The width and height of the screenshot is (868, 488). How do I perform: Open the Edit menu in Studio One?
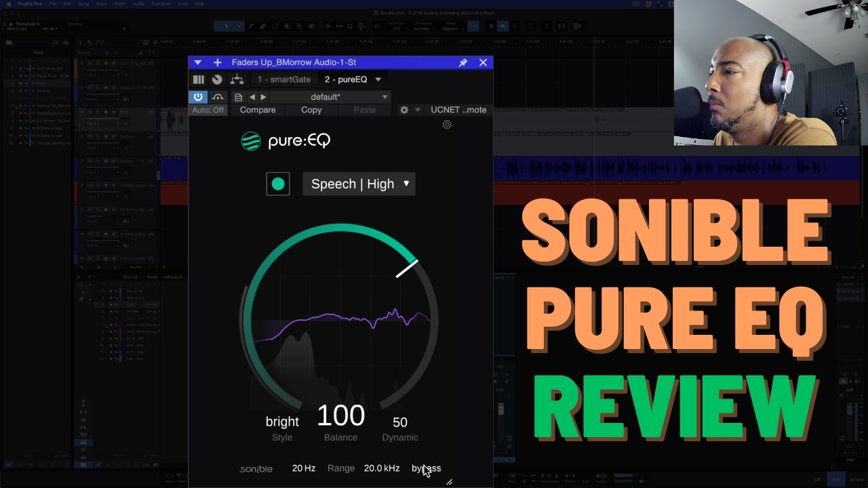(67, 3)
